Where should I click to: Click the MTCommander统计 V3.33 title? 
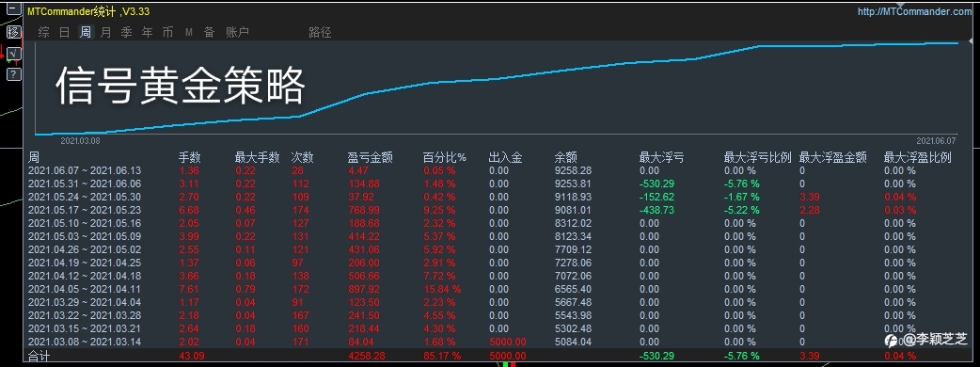point(88,12)
